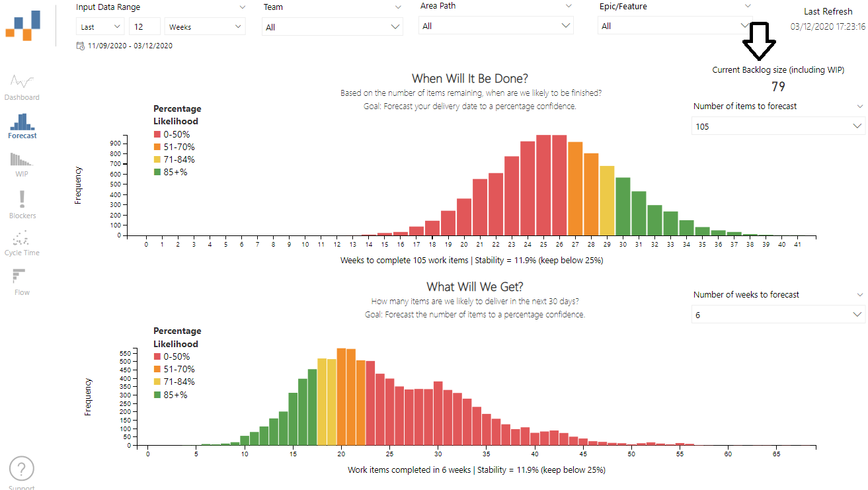The image size is (868, 490).
Task: Select the 12 weeks input field
Action: point(144,27)
